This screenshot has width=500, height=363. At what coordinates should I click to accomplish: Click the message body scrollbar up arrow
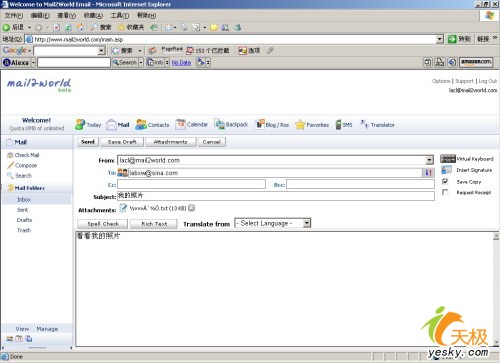click(496, 236)
